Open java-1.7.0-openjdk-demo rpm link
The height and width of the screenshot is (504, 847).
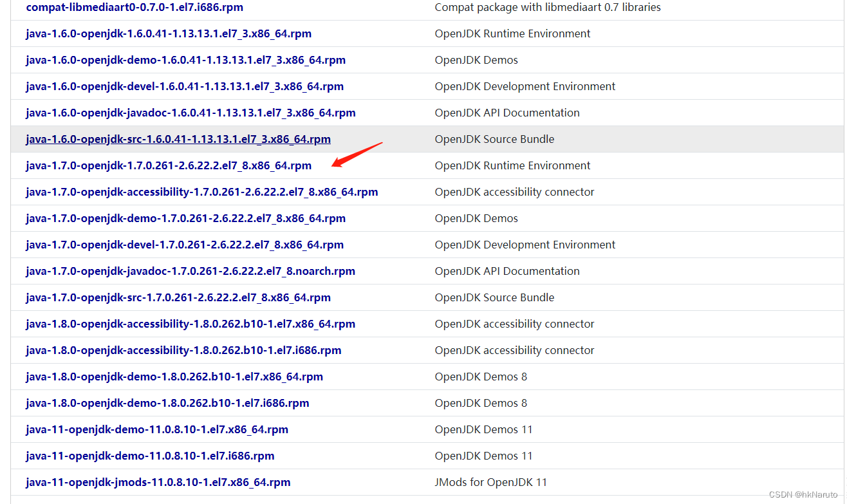pos(185,218)
